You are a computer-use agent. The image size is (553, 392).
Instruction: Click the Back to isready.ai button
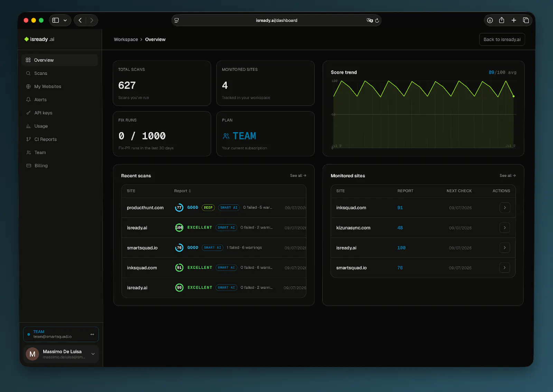tap(502, 39)
